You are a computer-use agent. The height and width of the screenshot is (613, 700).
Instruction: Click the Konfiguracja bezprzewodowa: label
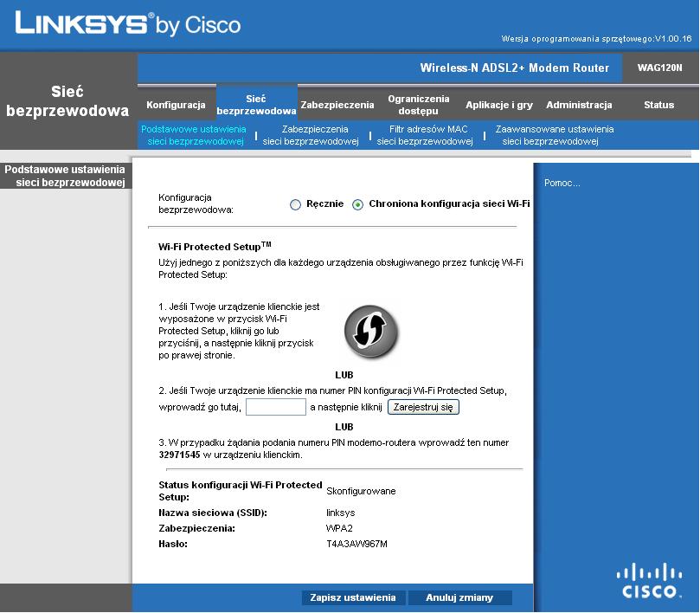196,203
